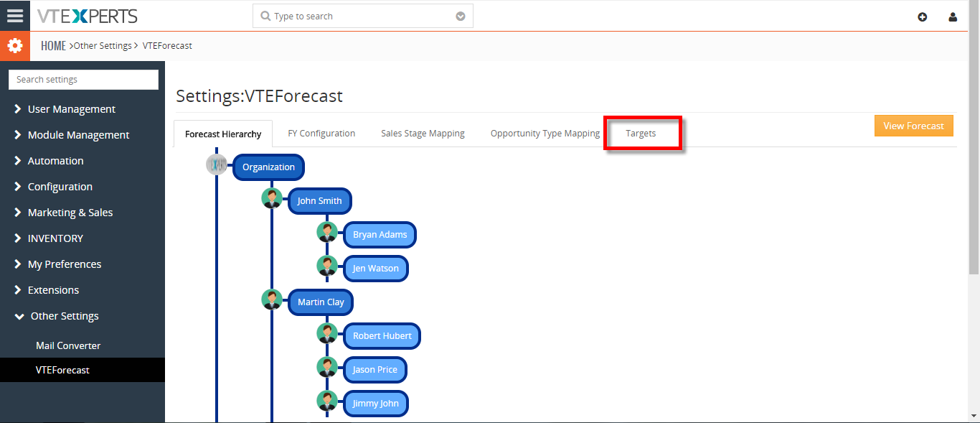The image size is (980, 423).
Task: Click the VTExperts logo
Action: coord(88,16)
